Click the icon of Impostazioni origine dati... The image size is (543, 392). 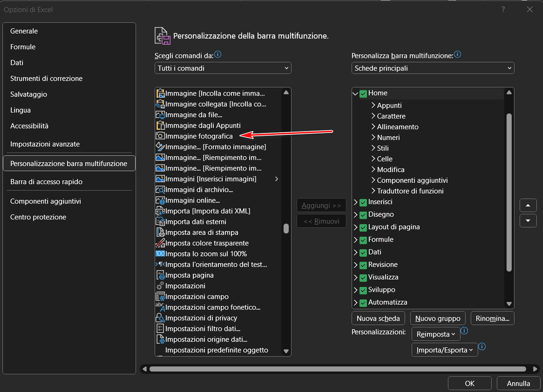pos(160,340)
